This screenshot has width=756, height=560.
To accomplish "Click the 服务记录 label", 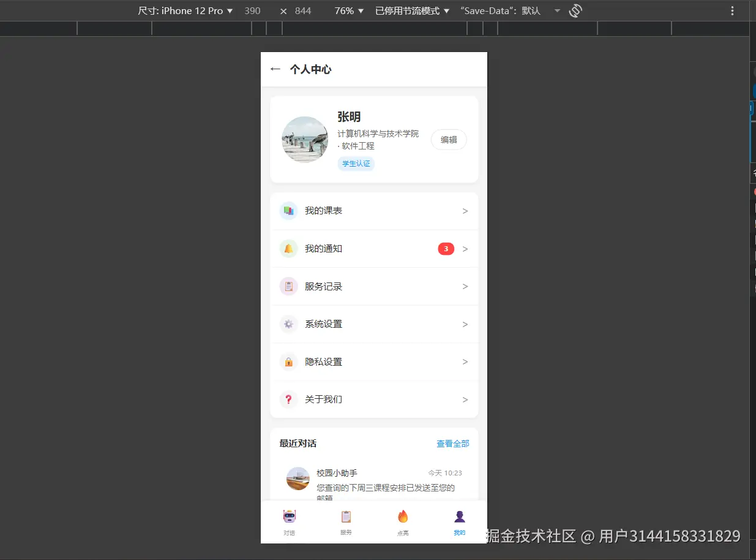I will (x=323, y=286).
